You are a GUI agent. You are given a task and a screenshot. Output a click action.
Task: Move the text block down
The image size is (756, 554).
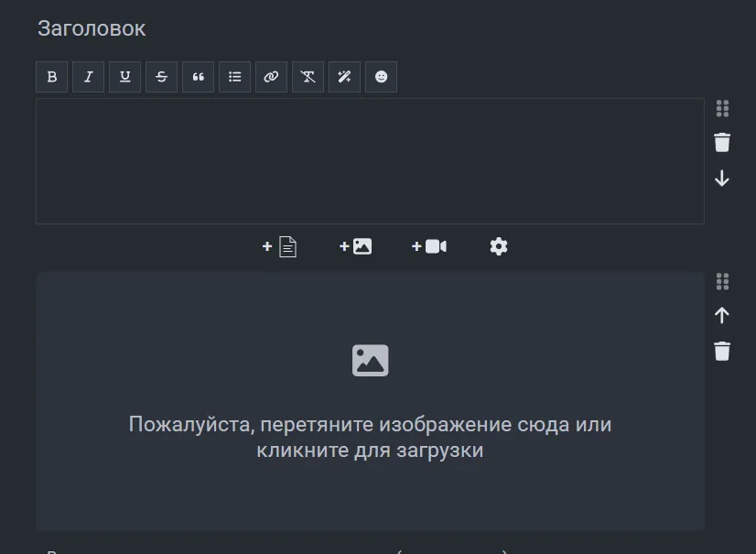point(722,178)
